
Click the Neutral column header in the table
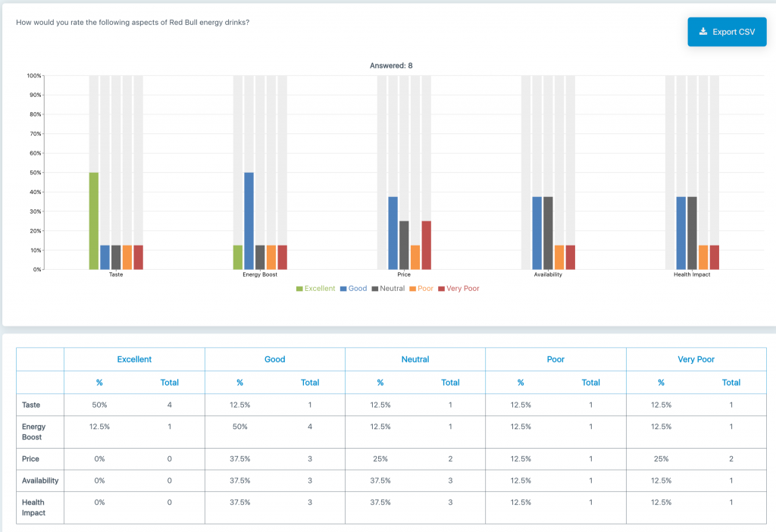tap(415, 359)
